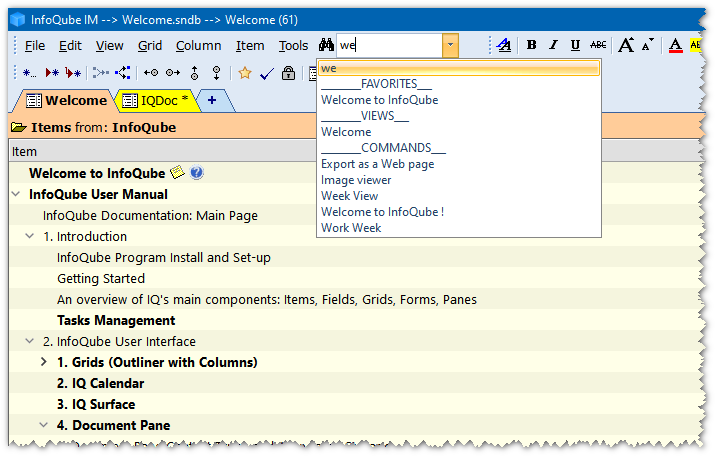Click the new item asterisk icon
The height and width of the screenshot is (462, 721).
click(30, 73)
